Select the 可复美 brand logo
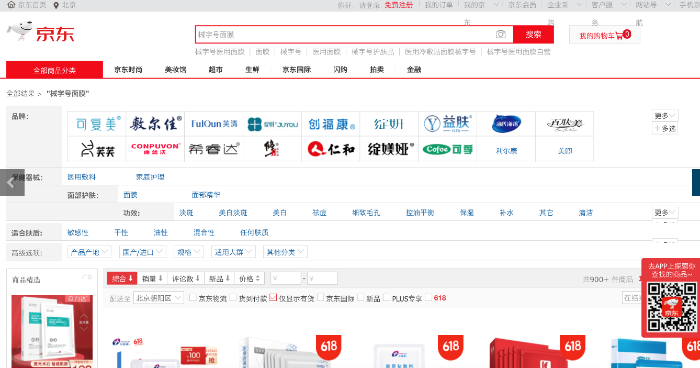700x368 pixels. 97,124
